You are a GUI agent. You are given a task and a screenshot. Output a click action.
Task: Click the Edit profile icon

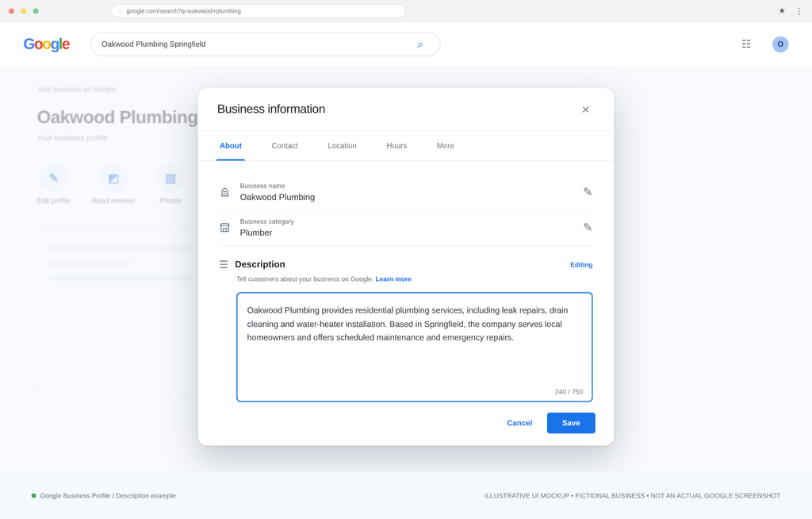point(54,178)
